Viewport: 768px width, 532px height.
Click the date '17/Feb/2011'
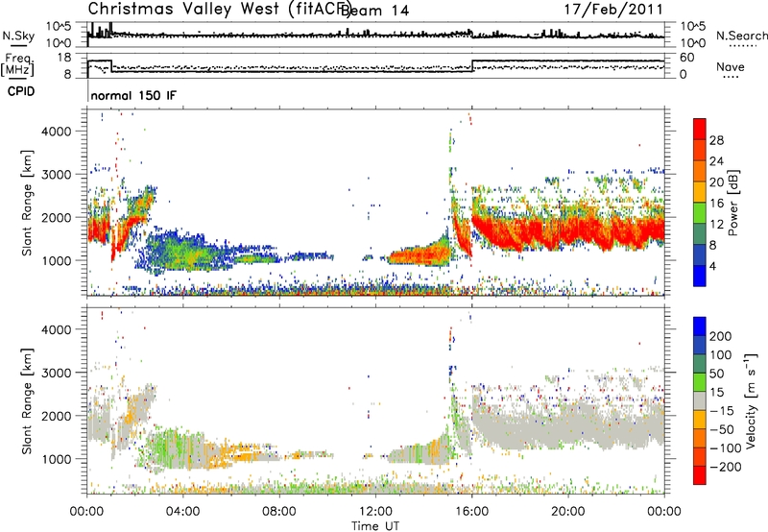pos(613,9)
